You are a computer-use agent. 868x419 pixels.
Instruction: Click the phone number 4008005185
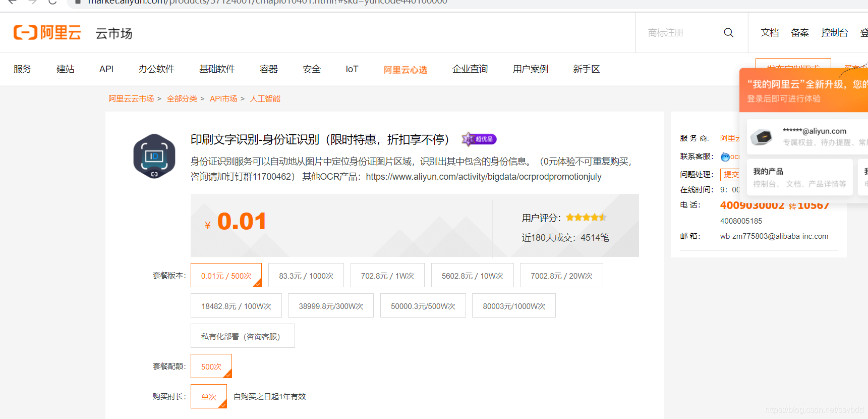[741, 221]
